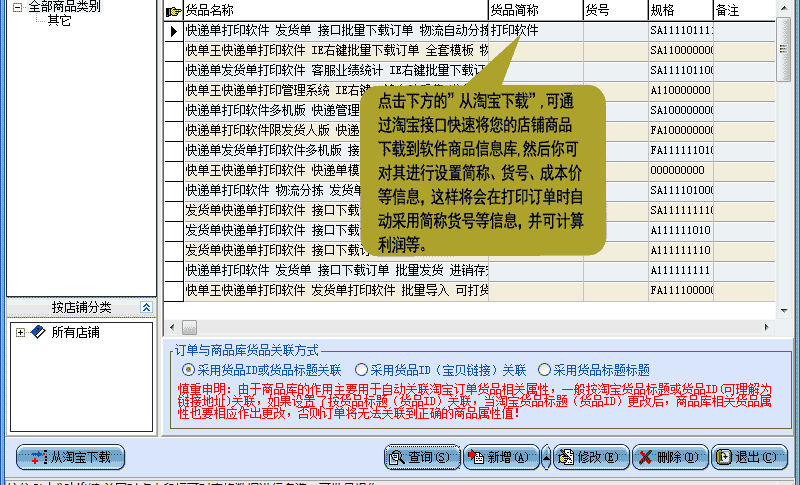Open the dropdown arrow beside 新增
Screen dimensions: 800x485
[x=546, y=457]
